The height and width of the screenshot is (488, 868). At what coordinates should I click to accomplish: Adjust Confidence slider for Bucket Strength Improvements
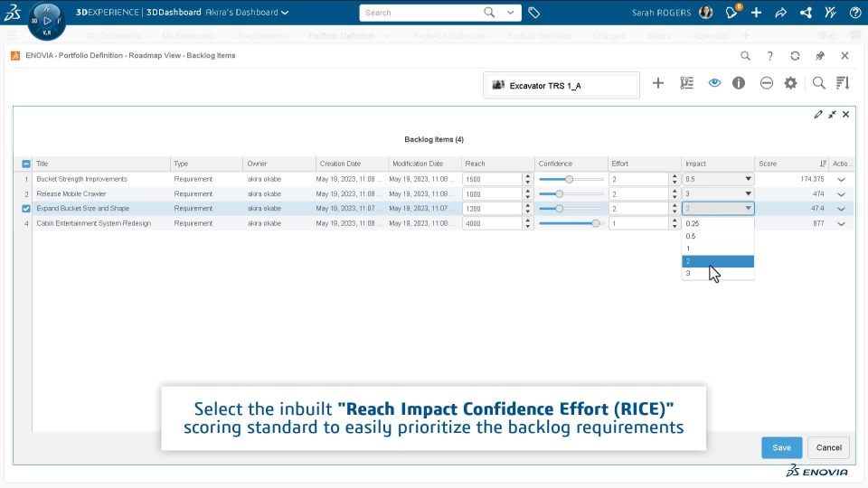click(x=571, y=179)
